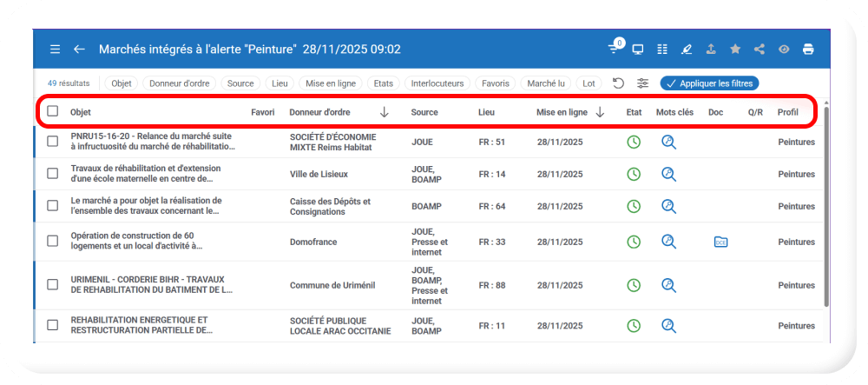Open the Mise en ligne filter chip
Viewport: 868px width, 385px height.
pos(330,83)
